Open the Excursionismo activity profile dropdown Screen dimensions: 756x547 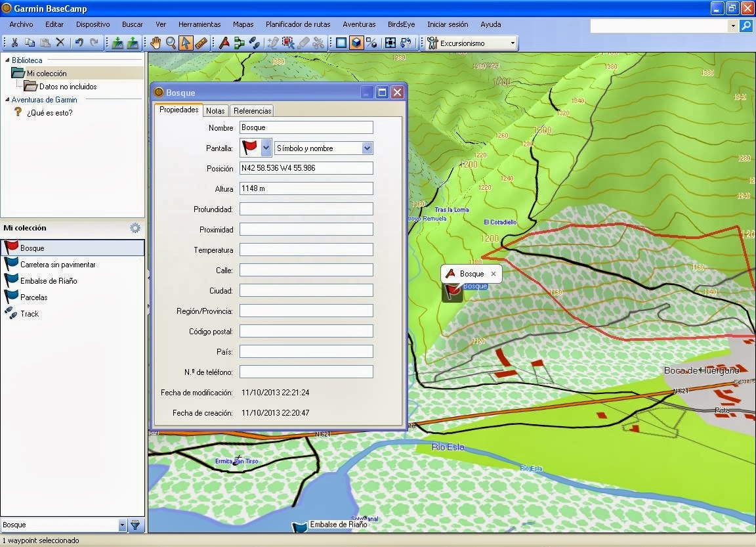(x=513, y=42)
